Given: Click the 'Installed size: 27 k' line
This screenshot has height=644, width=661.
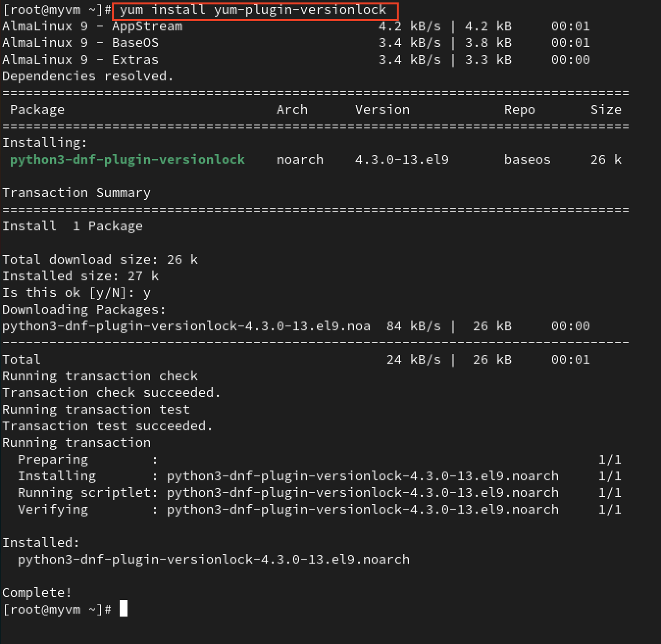Looking at the screenshot, I should tap(80, 276).
